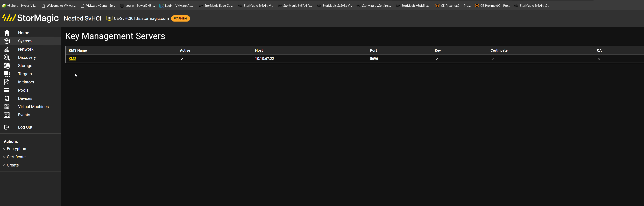This screenshot has height=206, width=644.
Task: Click the server icon beside CE-SvHCI01 hostname
Action: tap(109, 18)
